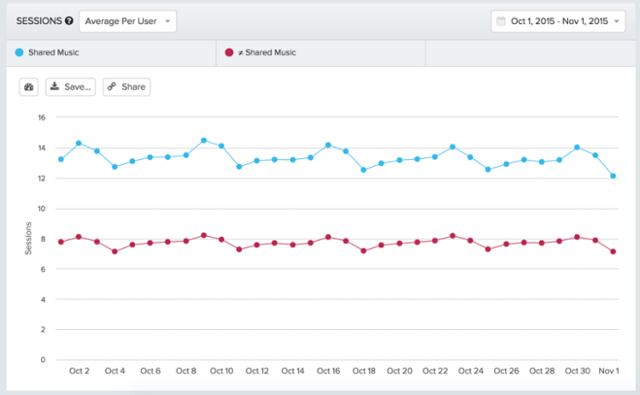Viewport: 640px width, 395px height.
Task: Click the red ≠ Shared Music color dot
Action: [229, 53]
